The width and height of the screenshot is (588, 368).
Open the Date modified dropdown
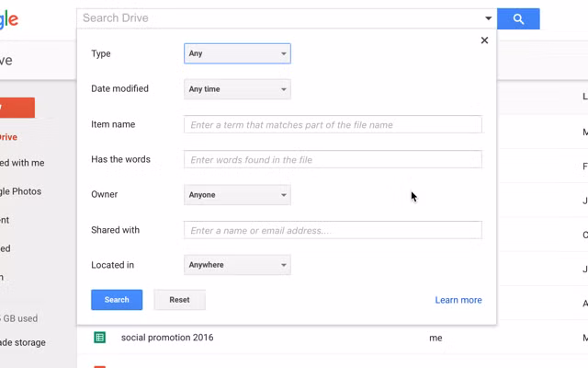tap(237, 89)
